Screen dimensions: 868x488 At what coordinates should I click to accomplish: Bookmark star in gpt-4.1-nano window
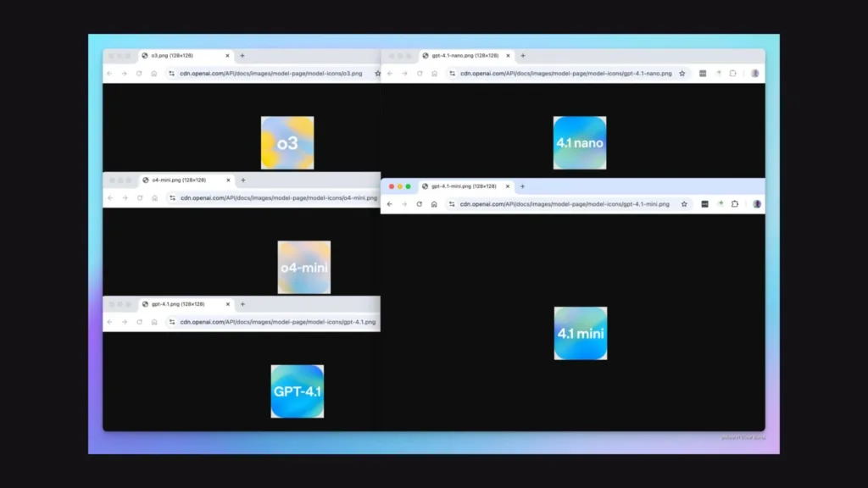pos(682,74)
